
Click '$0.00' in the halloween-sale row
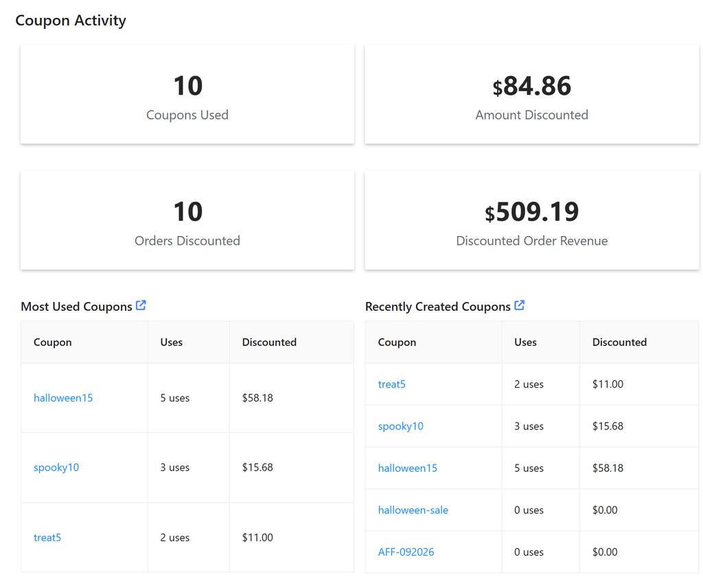pyautogui.click(x=605, y=510)
